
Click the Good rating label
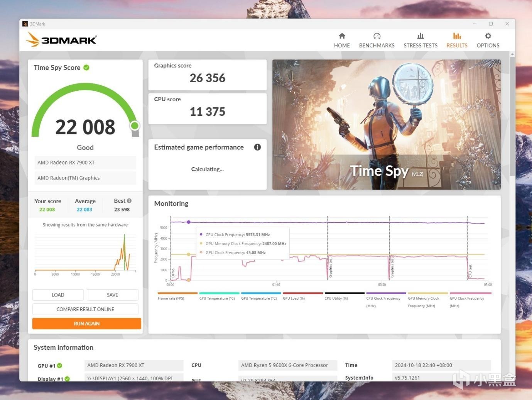[85, 147]
